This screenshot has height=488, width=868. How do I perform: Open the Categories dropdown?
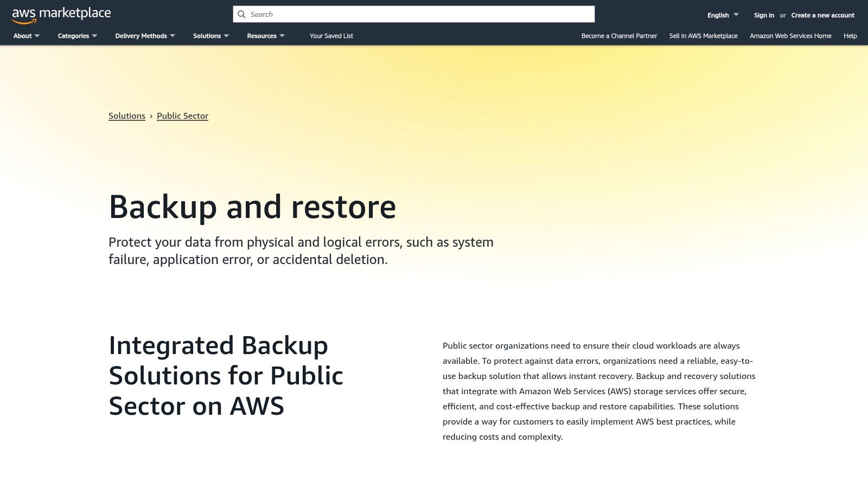click(x=77, y=36)
